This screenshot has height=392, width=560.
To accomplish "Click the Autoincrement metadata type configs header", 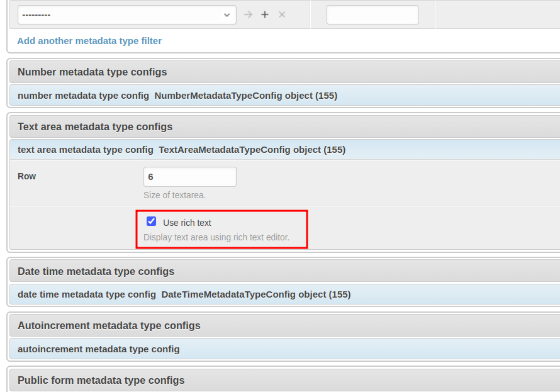I will (x=109, y=325).
